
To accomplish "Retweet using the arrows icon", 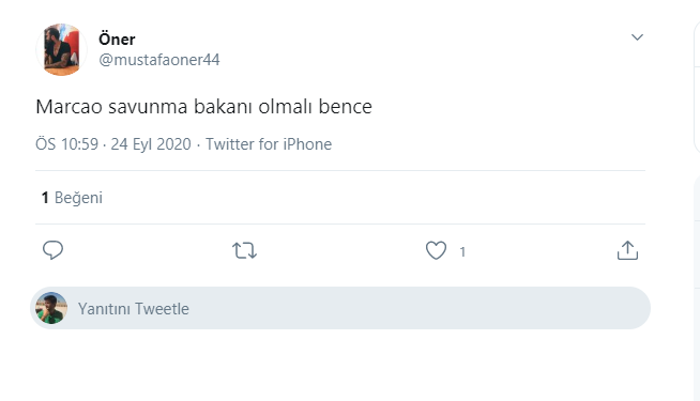I will [244, 251].
